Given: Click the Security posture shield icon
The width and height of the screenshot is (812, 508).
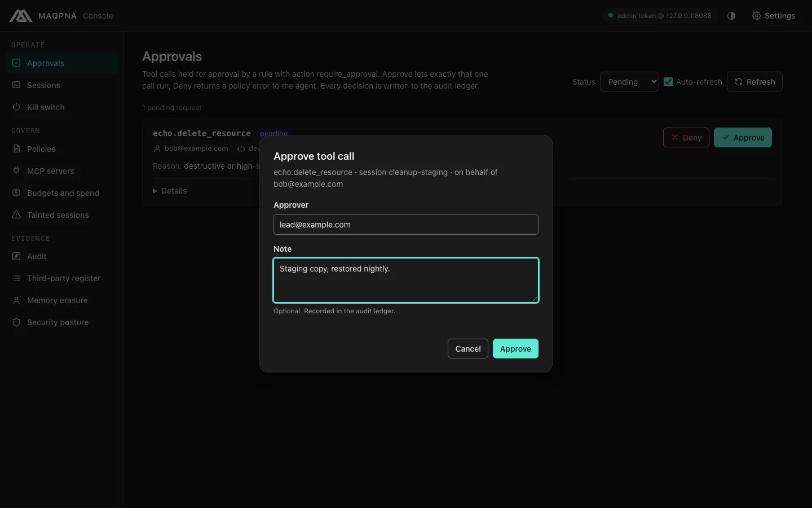Looking at the screenshot, I should click(16, 322).
